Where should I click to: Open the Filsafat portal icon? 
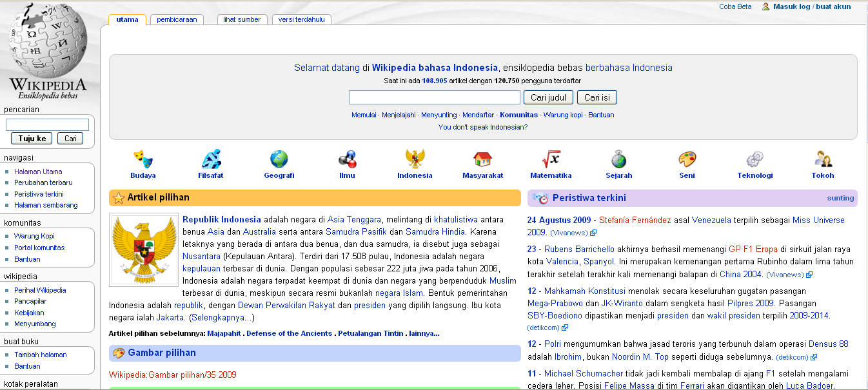coord(211,159)
